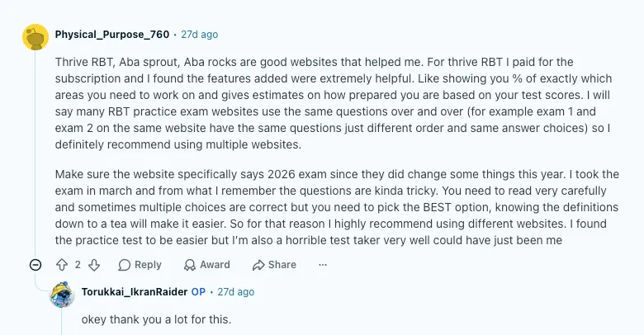The image size is (644, 335).
Task: Downvote Physical_Purpose_760's comment
Action: coord(94,265)
